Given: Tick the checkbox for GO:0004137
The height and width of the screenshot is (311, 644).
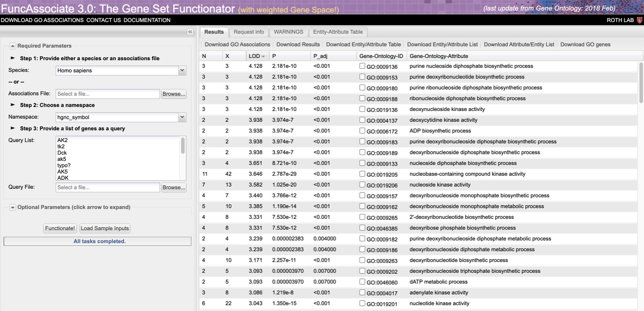Looking at the screenshot, I should (x=362, y=120).
